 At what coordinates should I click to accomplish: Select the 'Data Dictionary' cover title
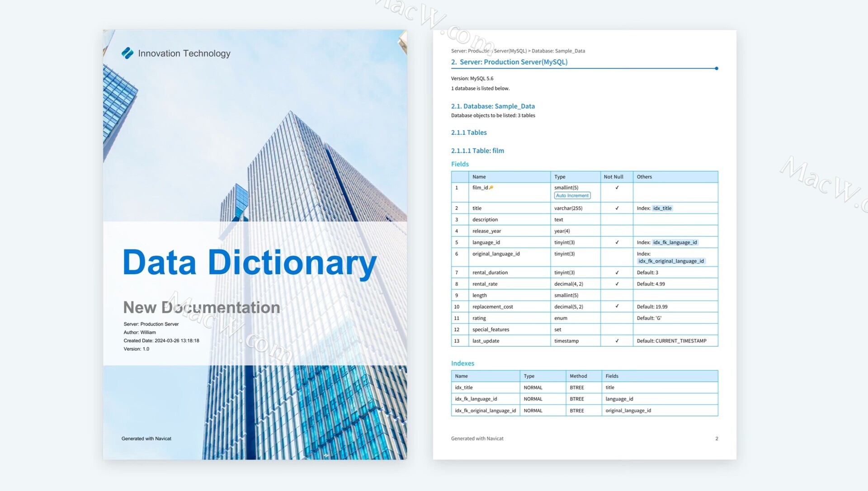[250, 262]
